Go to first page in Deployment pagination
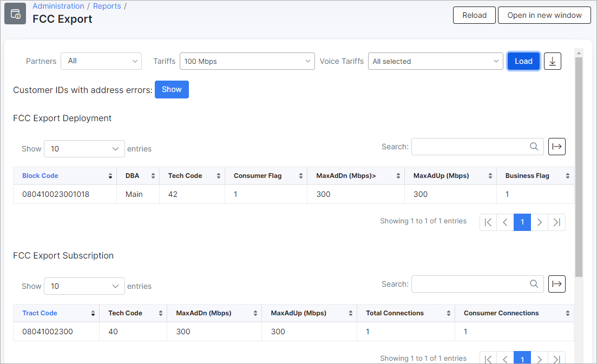 pos(488,222)
